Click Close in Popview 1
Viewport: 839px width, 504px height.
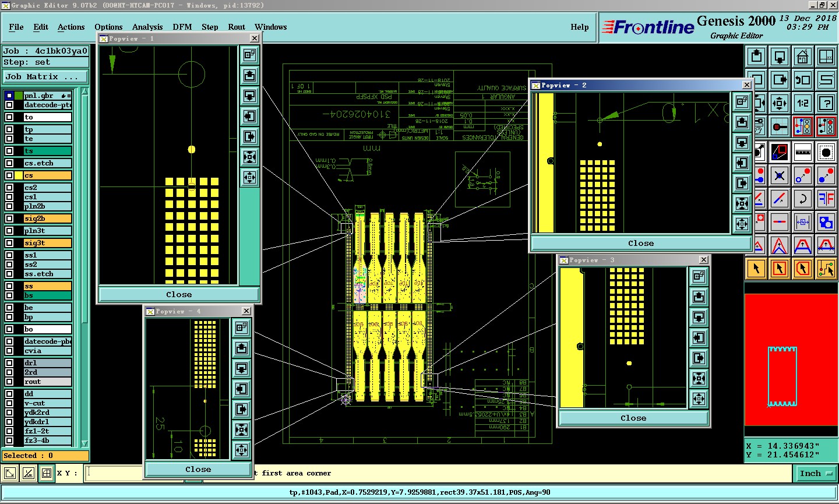[179, 294]
